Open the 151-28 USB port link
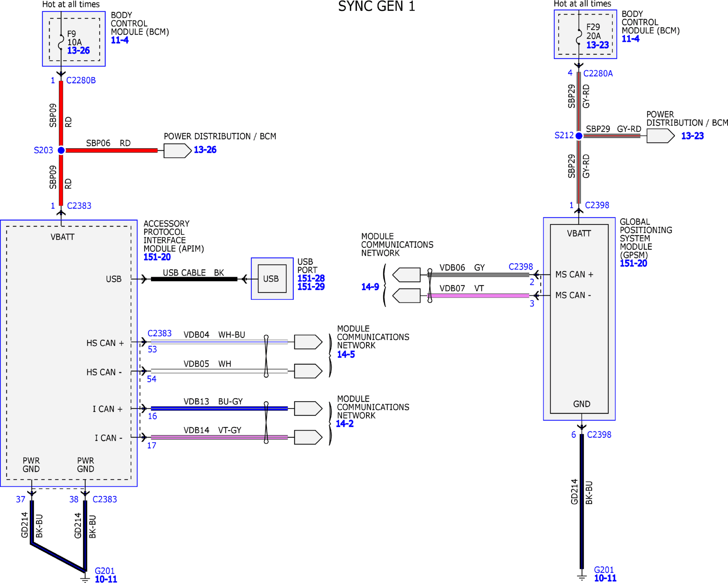The width and height of the screenshot is (728, 583). 311,278
